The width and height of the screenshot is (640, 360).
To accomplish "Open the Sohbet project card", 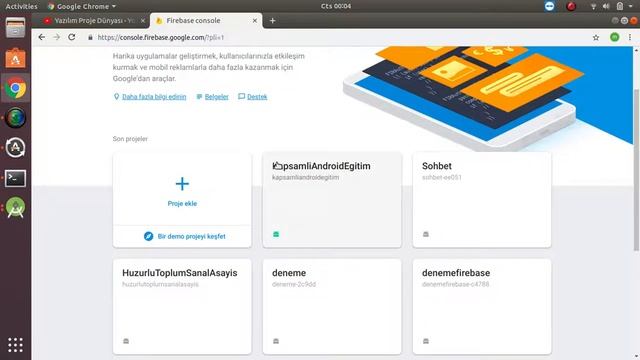I will pos(482,200).
